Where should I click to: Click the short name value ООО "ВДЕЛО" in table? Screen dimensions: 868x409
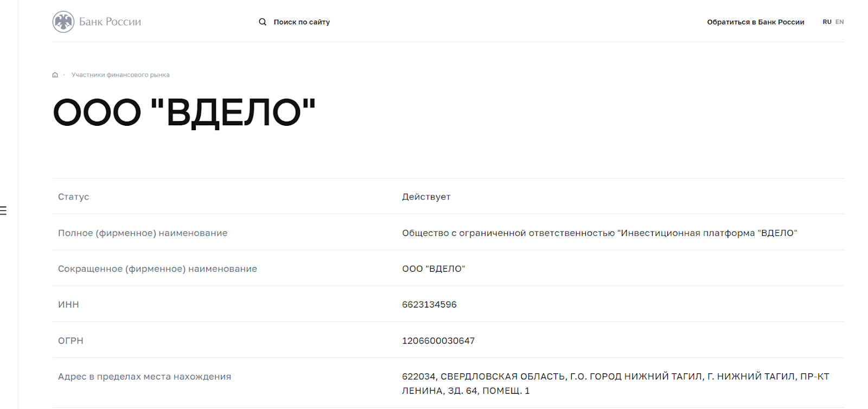[433, 269]
